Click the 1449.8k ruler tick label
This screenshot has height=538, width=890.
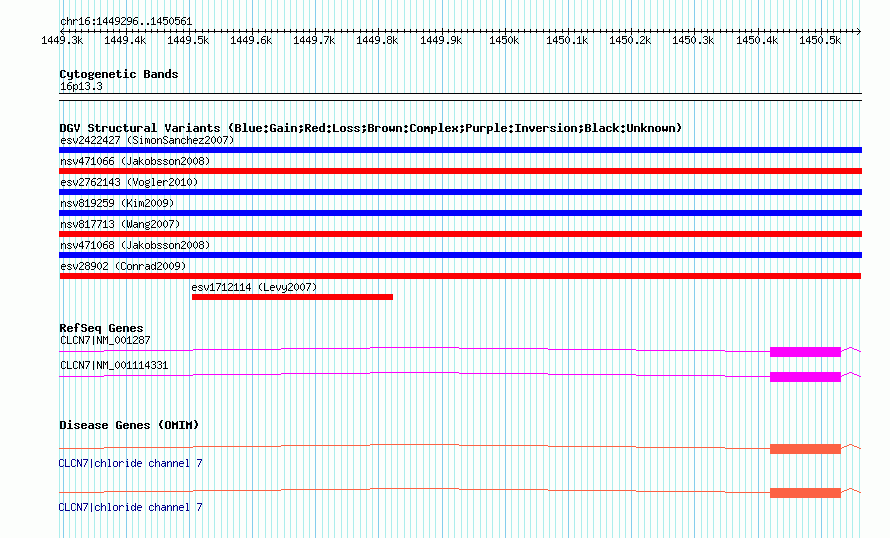tap(377, 40)
